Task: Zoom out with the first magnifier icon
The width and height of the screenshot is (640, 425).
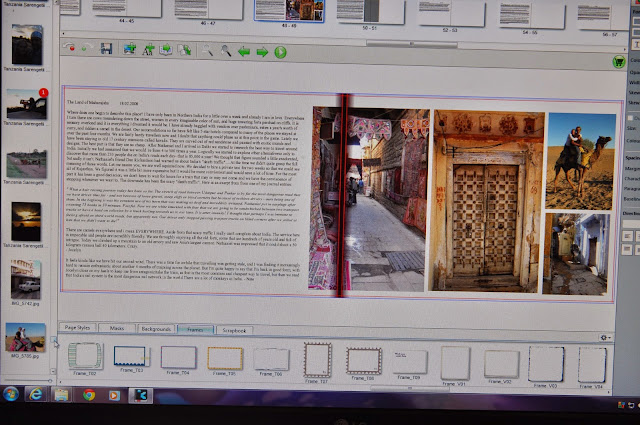Action: [207, 50]
